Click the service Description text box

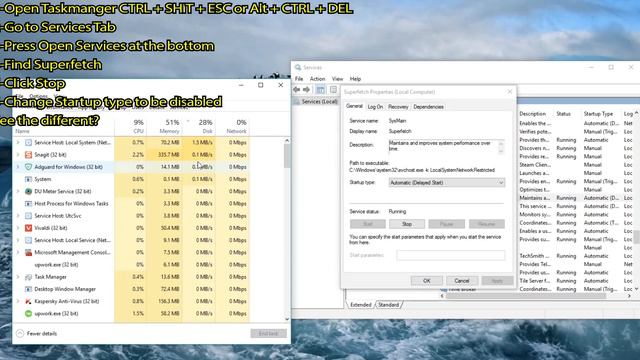[446, 147]
